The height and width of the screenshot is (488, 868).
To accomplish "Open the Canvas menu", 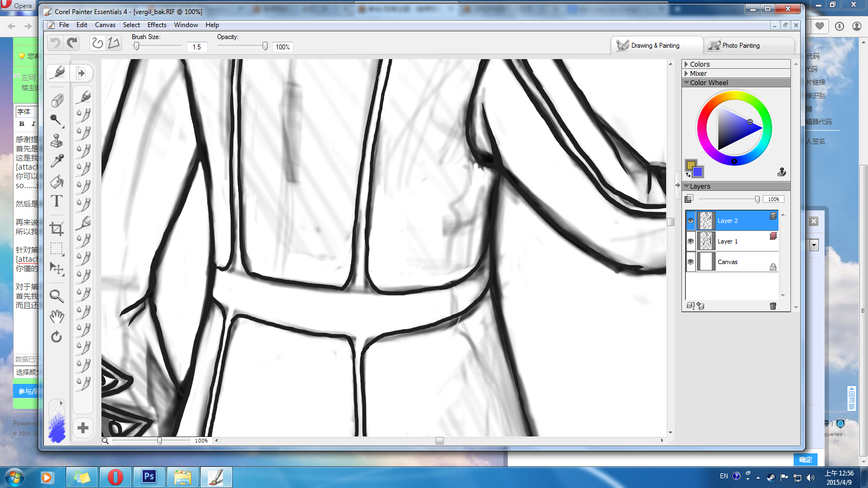I will (x=105, y=25).
